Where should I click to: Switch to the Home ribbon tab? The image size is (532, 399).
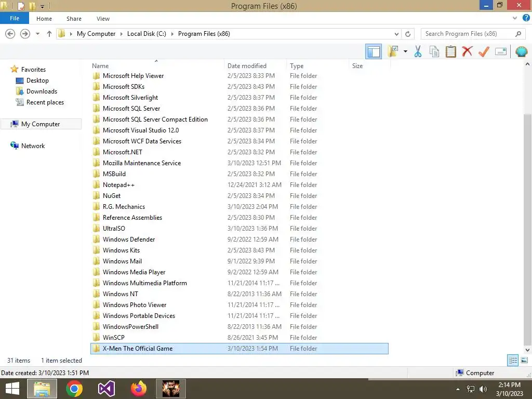(x=44, y=19)
